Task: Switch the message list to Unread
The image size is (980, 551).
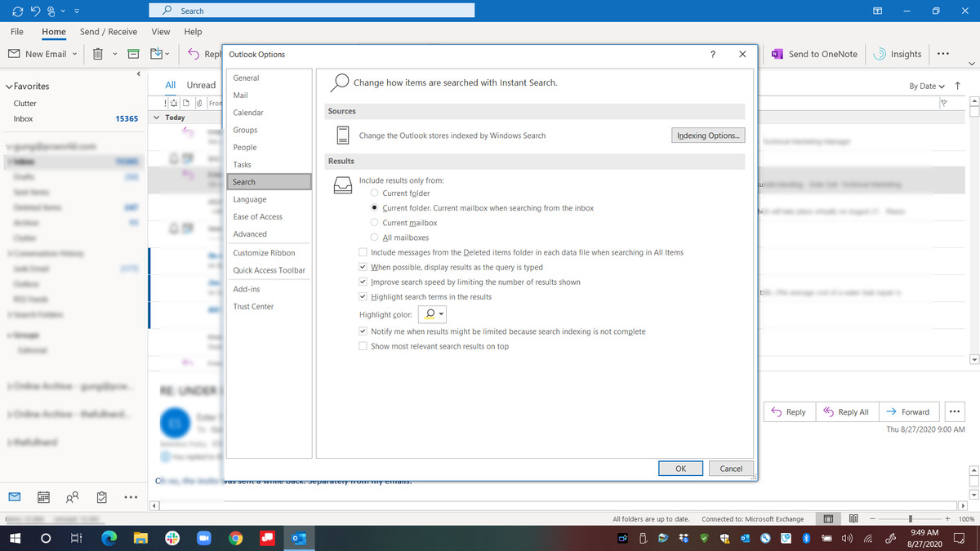Action: 201,85
